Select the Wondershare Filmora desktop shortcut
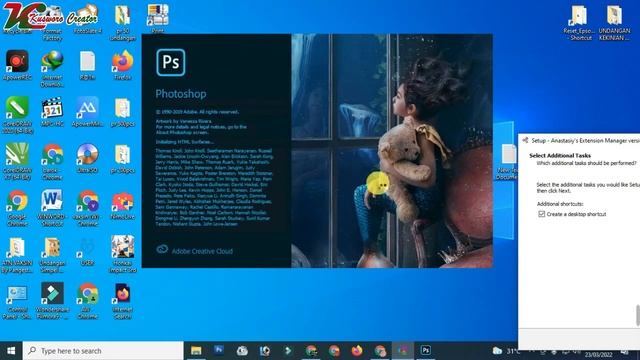Screen dimensions: 640x360 click(52, 301)
